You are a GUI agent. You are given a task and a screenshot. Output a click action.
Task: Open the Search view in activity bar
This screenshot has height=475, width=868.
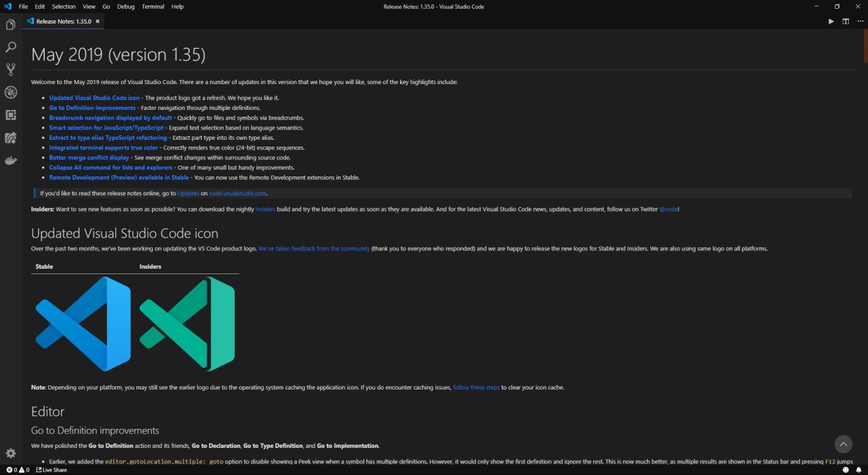click(x=10, y=47)
